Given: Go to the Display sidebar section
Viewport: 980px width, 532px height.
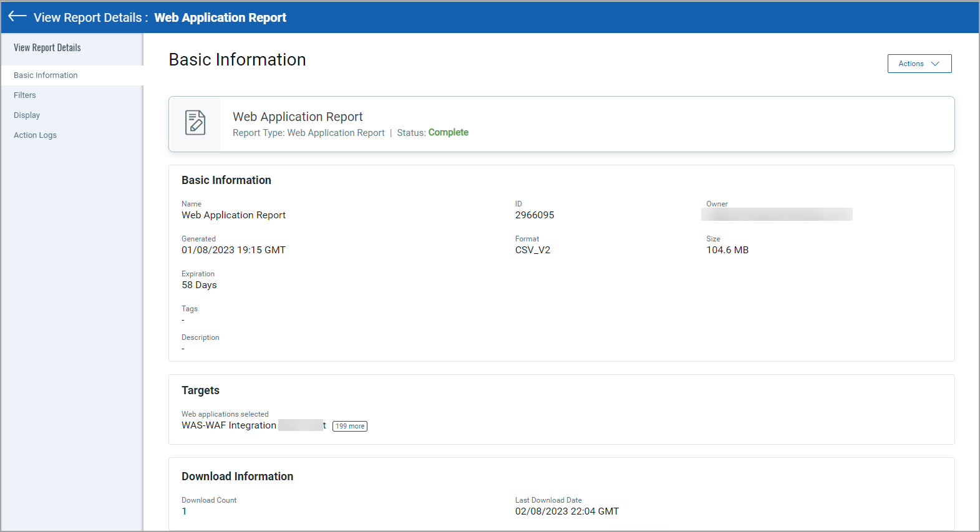Looking at the screenshot, I should coord(27,115).
